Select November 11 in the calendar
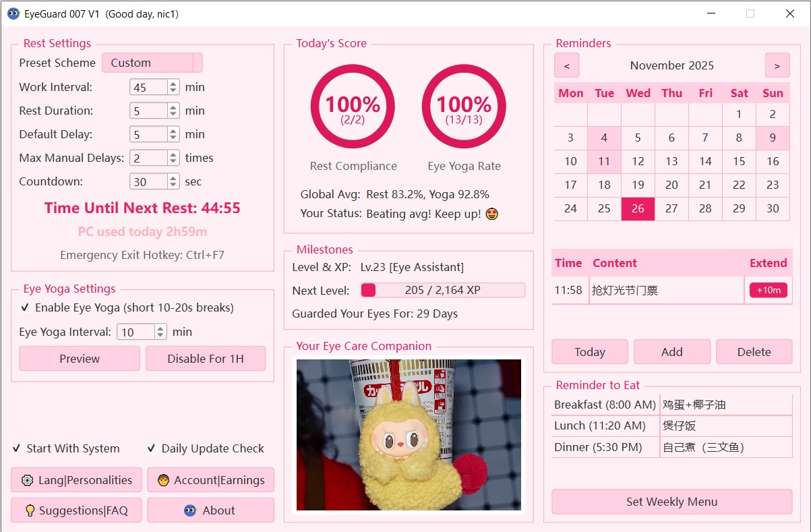The image size is (811, 532). 604,161
